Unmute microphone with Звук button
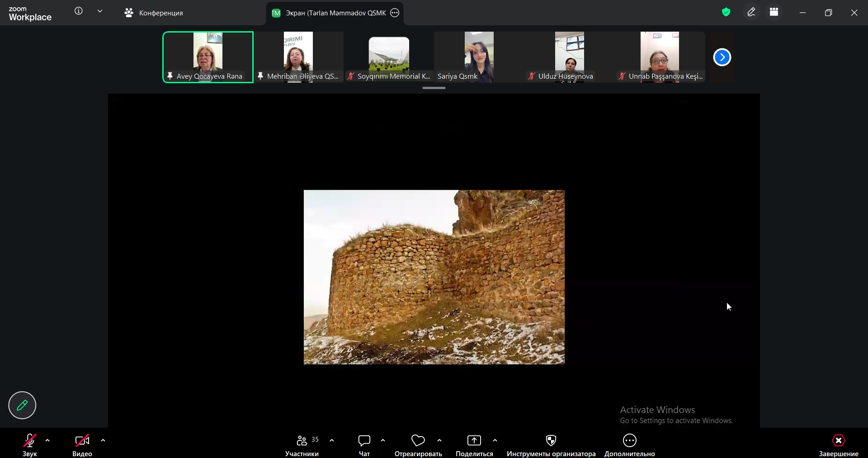868x458 pixels. pyautogui.click(x=30, y=445)
